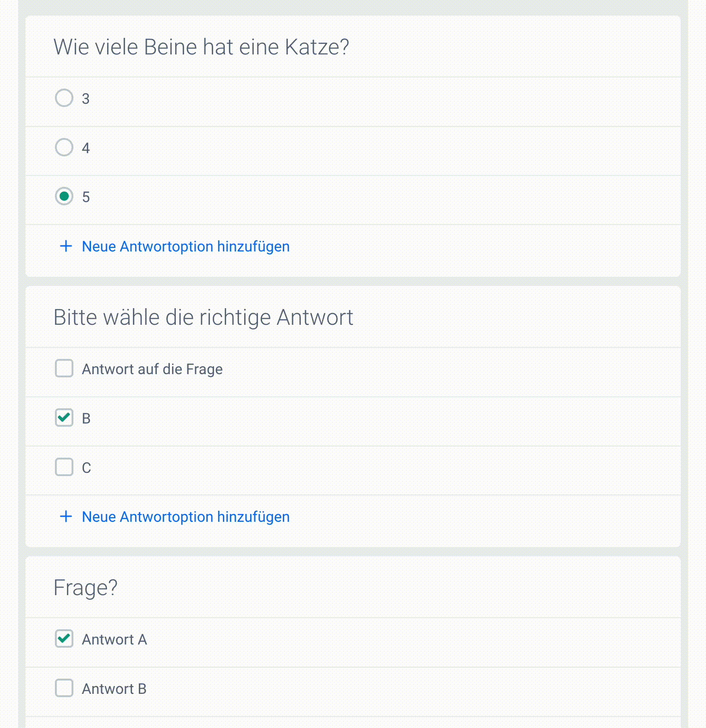This screenshot has width=706, height=728.
Task: Click the answer label "Antwort A"
Action: (x=114, y=639)
